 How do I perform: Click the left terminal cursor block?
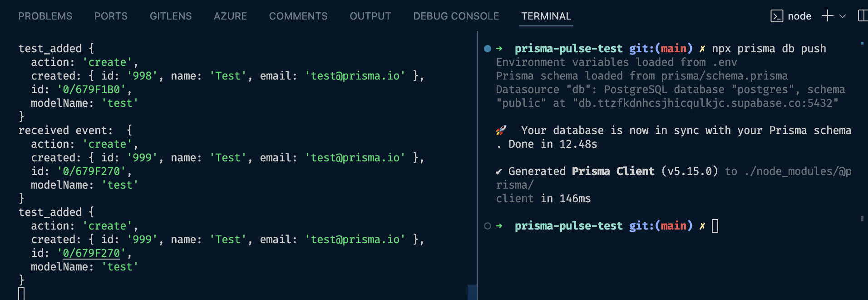click(x=21, y=294)
